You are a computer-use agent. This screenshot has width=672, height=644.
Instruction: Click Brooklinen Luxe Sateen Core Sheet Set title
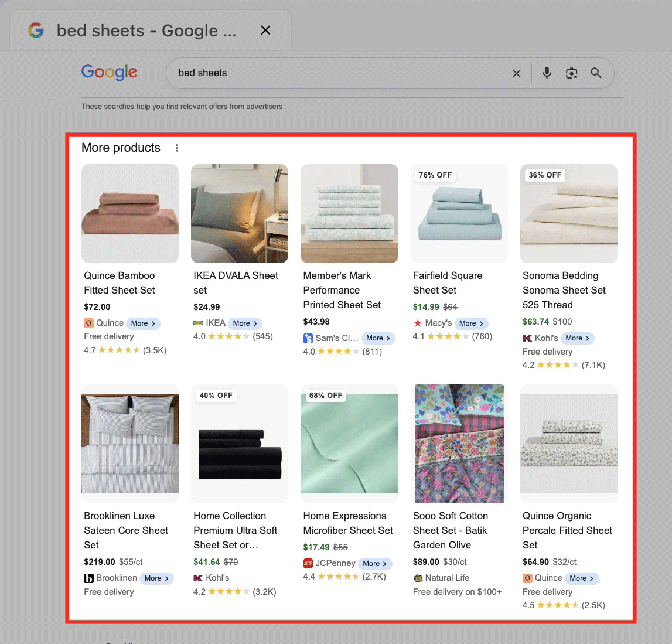point(126,530)
